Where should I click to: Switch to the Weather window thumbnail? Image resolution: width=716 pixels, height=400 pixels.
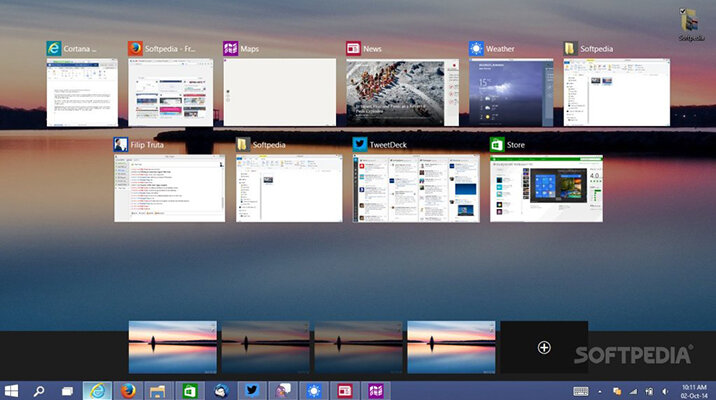[511, 92]
